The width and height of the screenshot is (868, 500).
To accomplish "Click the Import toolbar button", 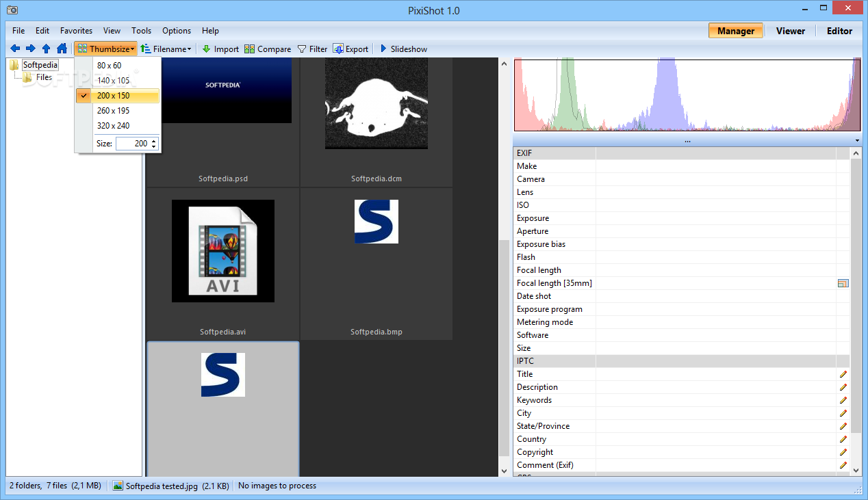I will pyautogui.click(x=220, y=49).
